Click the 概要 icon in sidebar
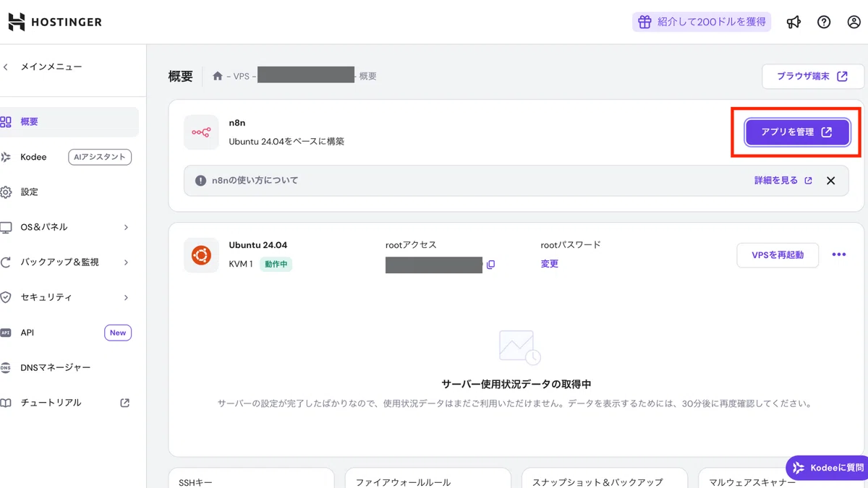 pyautogui.click(x=6, y=121)
